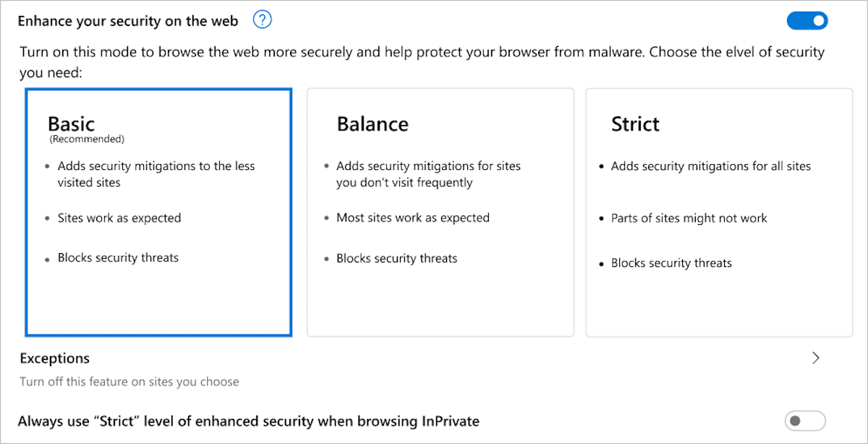Click the "Balance" title text
The height and width of the screenshot is (444, 868).
coord(373,124)
